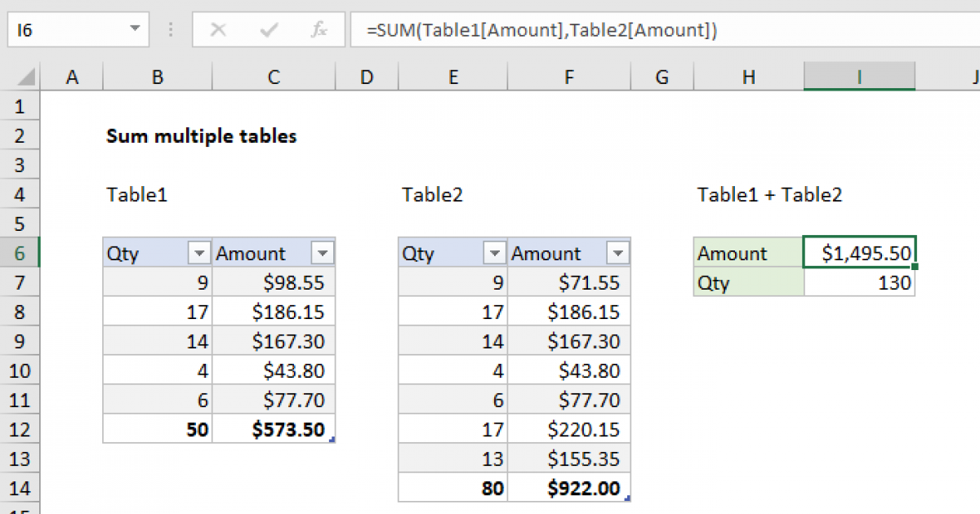Screen dimensions: 980x514
Task: Select column B header
Action: (158, 78)
